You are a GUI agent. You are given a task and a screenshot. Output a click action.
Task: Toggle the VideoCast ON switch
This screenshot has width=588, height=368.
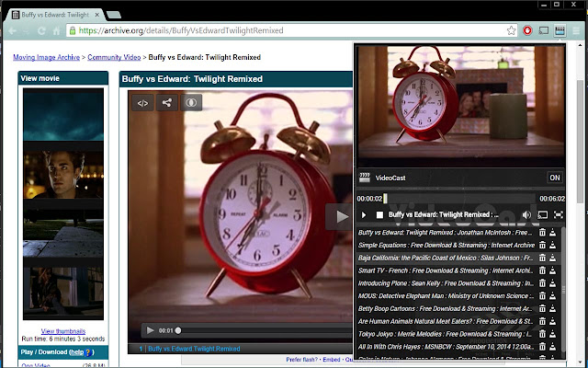[555, 178]
